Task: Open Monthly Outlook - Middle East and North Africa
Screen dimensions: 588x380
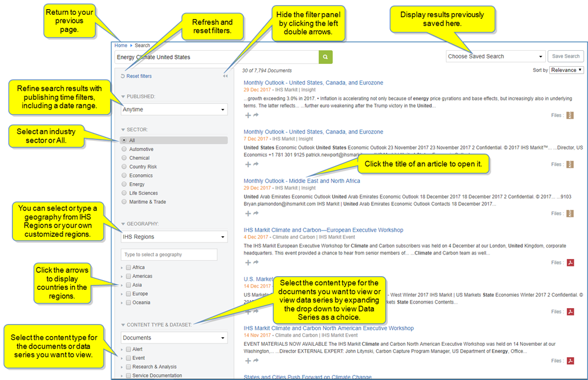Action: (x=302, y=181)
